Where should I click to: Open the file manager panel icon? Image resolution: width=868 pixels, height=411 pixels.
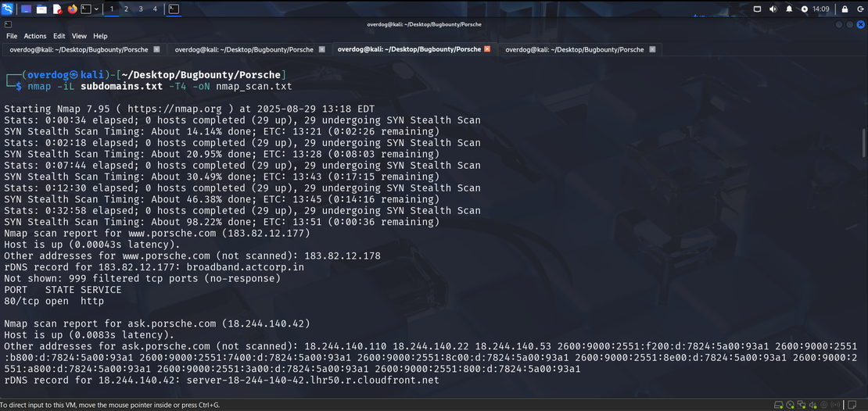(41, 9)
